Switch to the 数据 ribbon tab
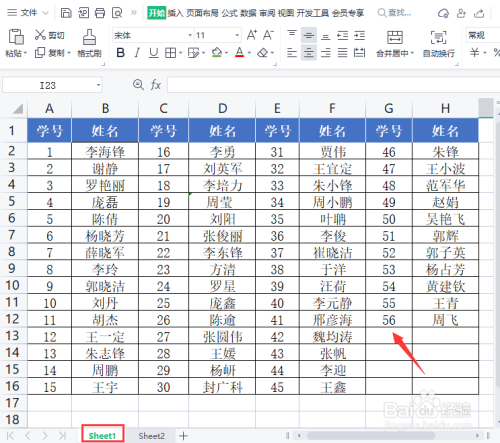Image resolution: width=500 pixels, height=443 pixels. (248, 13)
